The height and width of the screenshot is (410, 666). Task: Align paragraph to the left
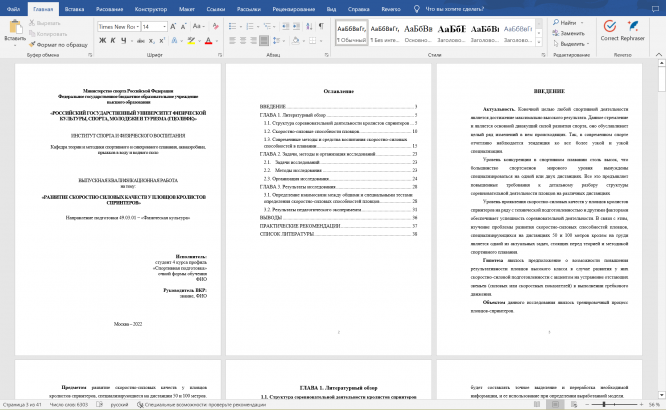pos(232,41)
